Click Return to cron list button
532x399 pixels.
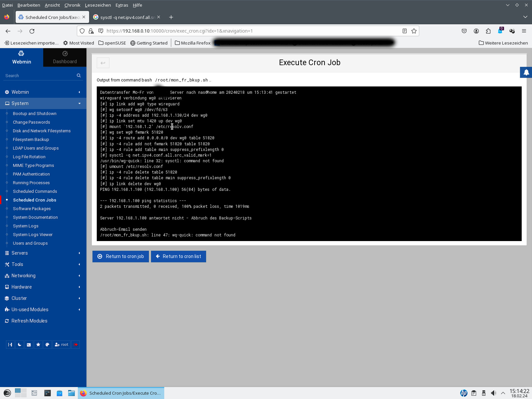click(x=179, y=256)
